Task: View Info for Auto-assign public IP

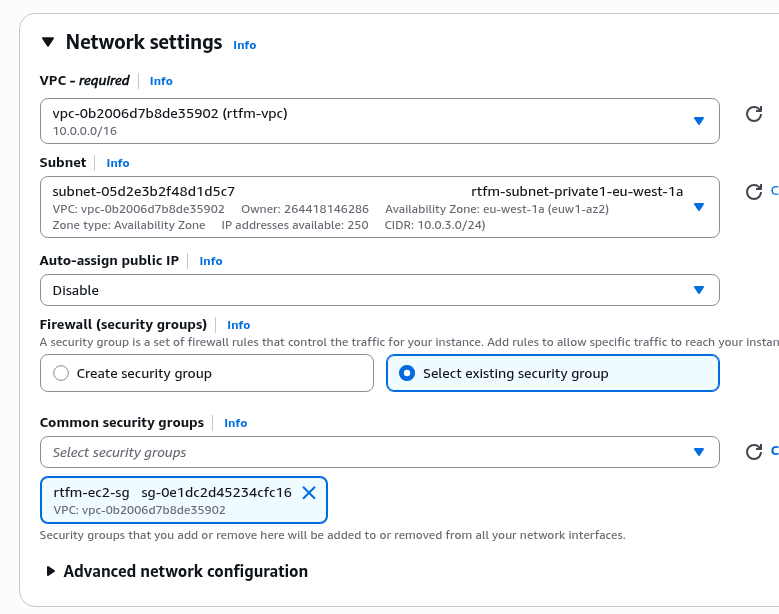Action: (210, 261)
